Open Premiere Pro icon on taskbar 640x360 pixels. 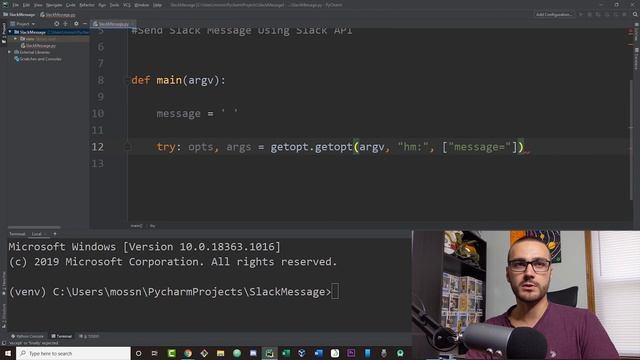pos(351,353)
